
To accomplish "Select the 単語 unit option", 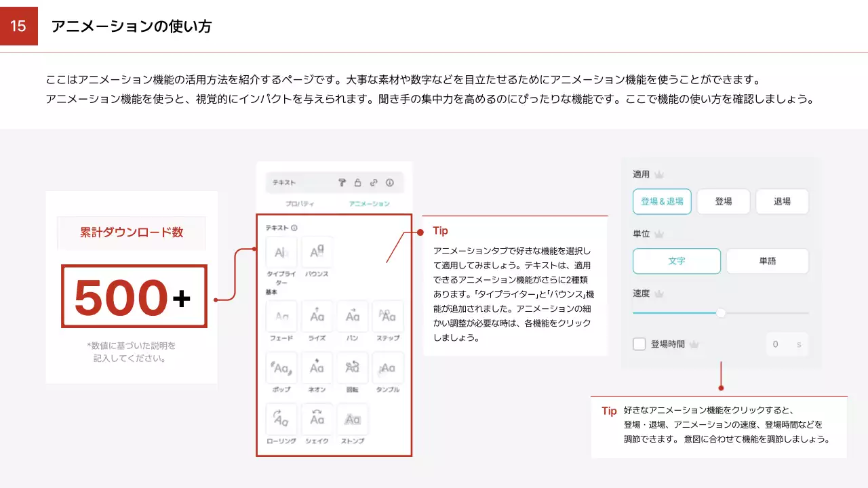I will (767, 261).
